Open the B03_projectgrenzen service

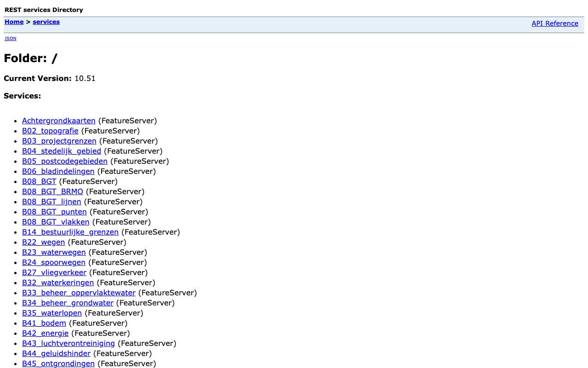(x=59, y=141)
